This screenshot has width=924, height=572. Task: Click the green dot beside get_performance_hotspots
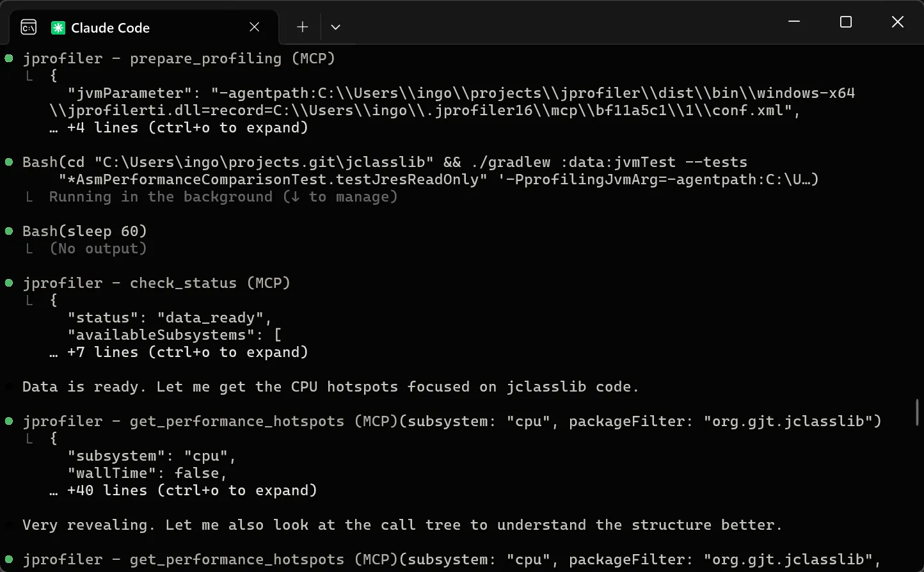tap(9, 420)
